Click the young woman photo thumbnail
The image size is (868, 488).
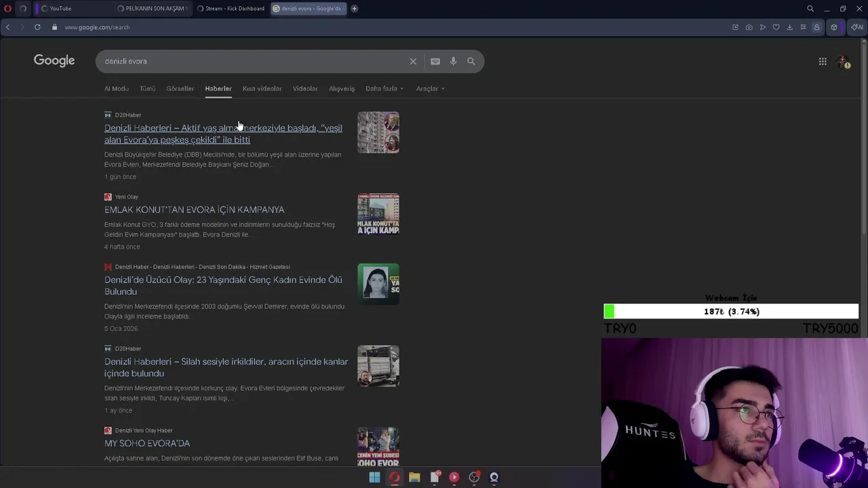click(378, 284)
